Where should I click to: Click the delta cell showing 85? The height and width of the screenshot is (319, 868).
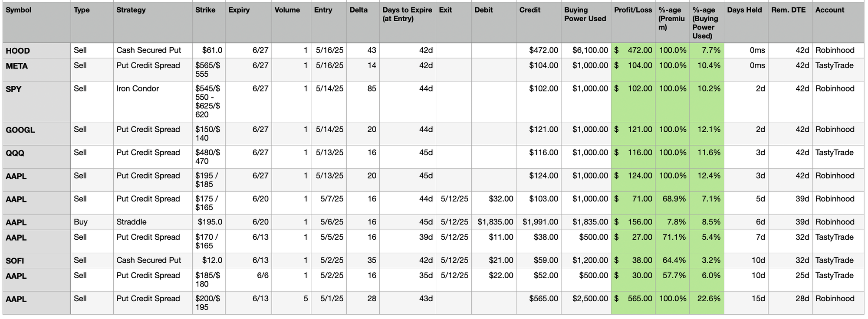363,102
